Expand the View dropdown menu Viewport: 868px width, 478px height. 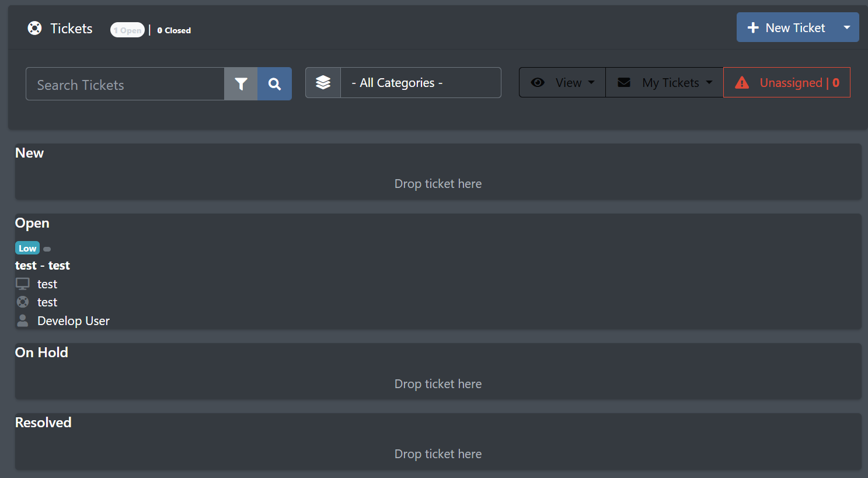563,82
